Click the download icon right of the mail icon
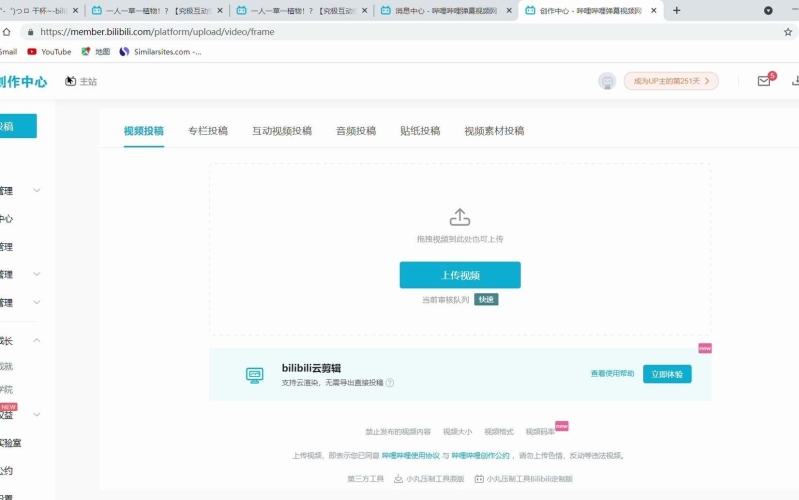 tap(795, 81)
